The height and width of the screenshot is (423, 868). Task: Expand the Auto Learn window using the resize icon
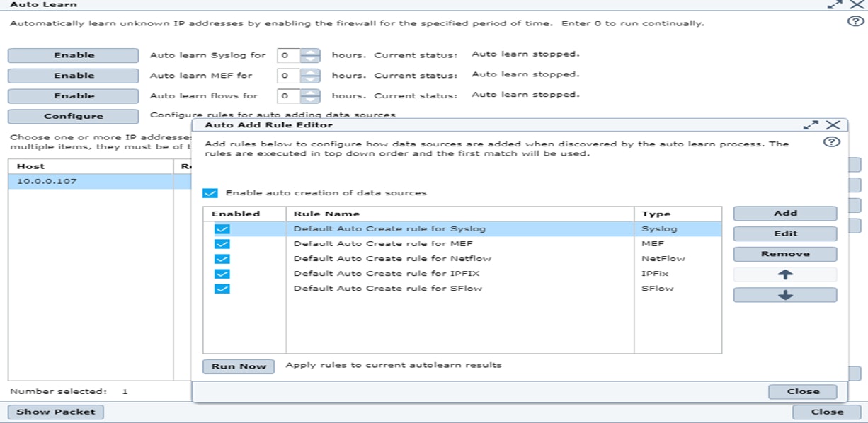[x=835, y=4]
